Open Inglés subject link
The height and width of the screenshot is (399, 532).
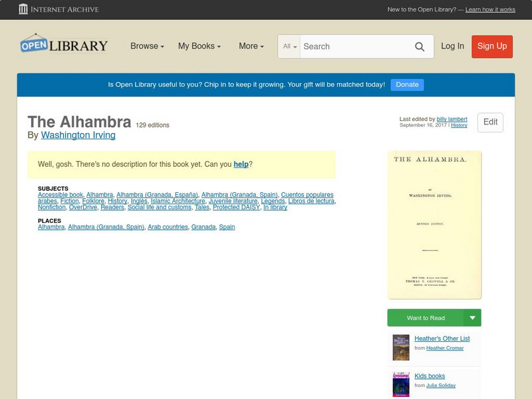coord(139,201)
